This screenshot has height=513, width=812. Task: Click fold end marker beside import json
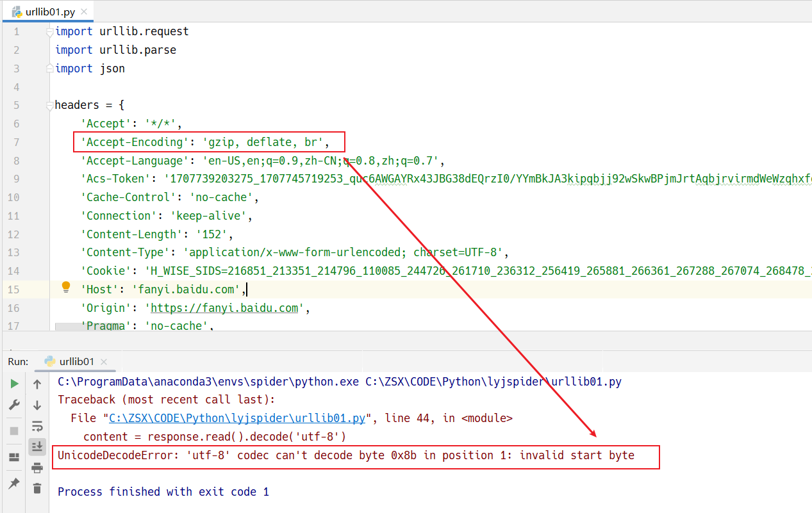point(50,68)
